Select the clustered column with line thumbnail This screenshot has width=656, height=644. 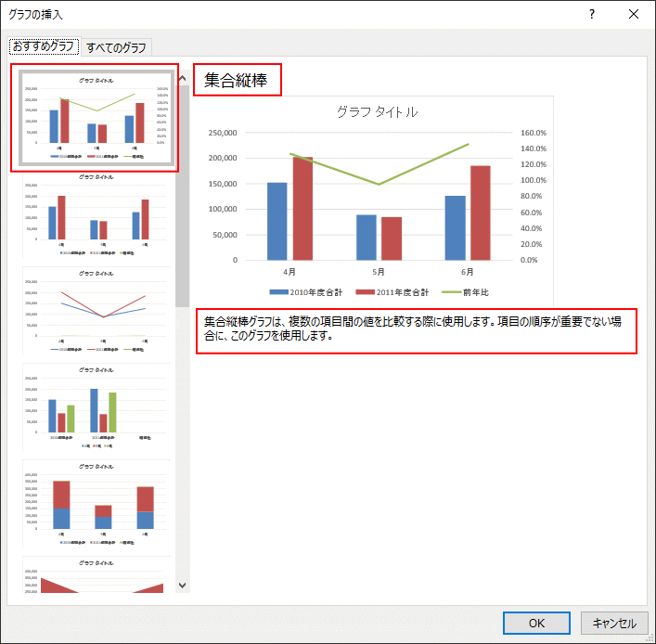point(96,118)
